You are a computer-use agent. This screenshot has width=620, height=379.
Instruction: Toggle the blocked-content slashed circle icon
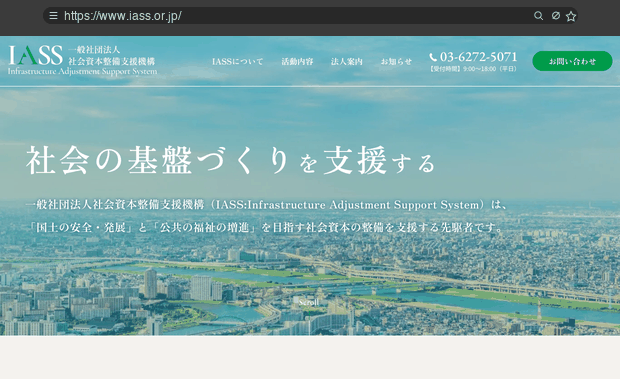(x=556, y=16)
